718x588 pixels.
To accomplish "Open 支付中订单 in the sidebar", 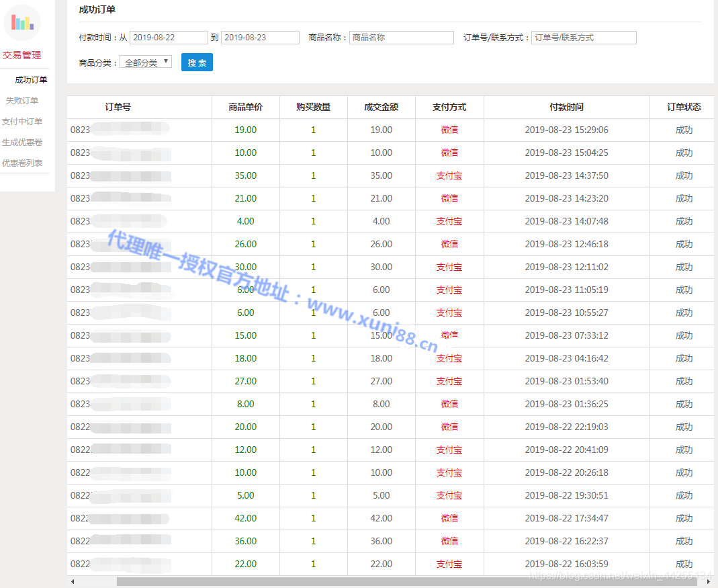I will (x=22, y=122).
